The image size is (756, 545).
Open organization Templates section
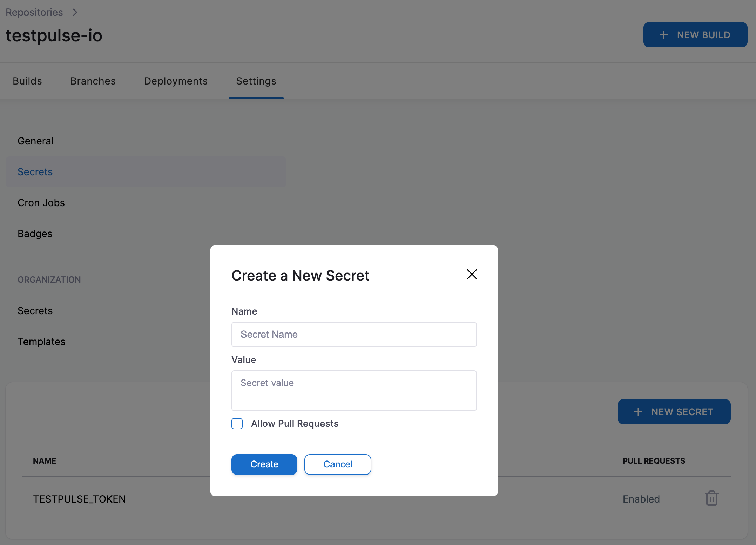pyautogui.click(x=41, y=342)
